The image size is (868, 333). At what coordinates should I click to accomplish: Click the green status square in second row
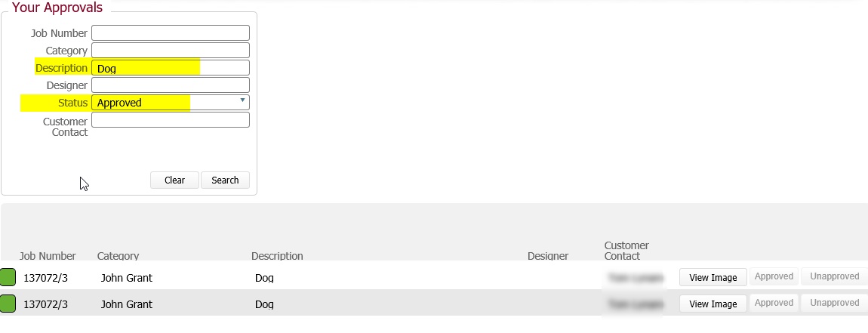click(x=8, y=304)
